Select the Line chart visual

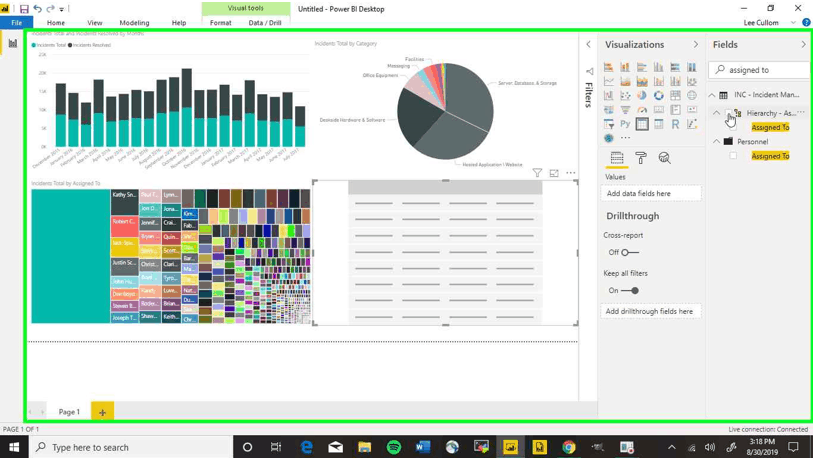click(x=609, y=81)
